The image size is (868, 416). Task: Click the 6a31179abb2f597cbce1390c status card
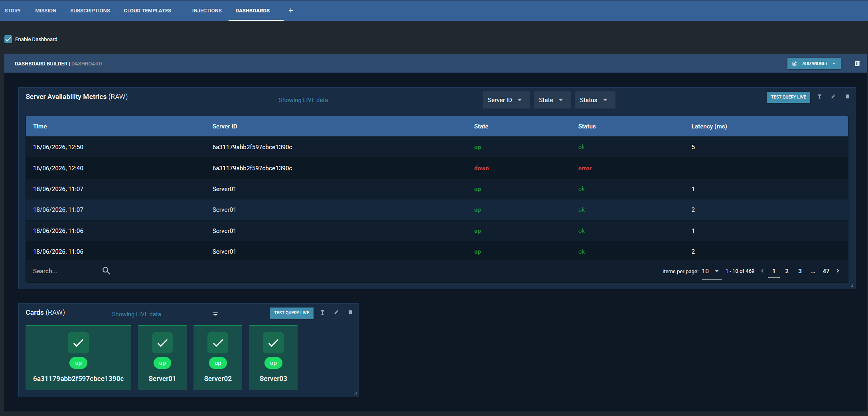78,357
